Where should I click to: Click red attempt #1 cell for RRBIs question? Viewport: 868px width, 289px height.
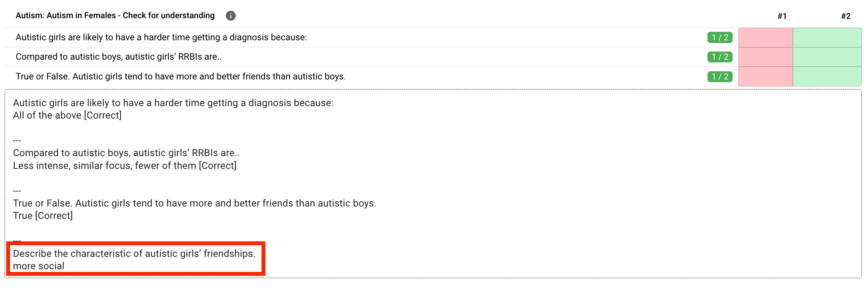tap(766, 57)
